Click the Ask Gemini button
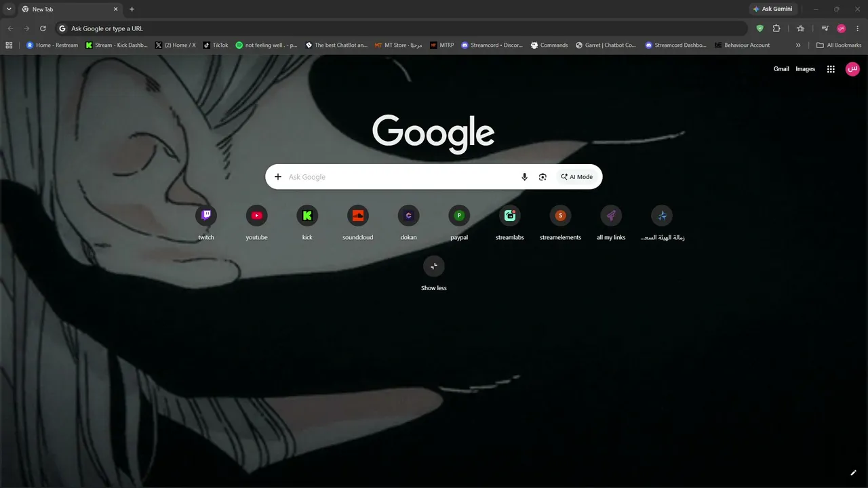 tap(772, 9)
